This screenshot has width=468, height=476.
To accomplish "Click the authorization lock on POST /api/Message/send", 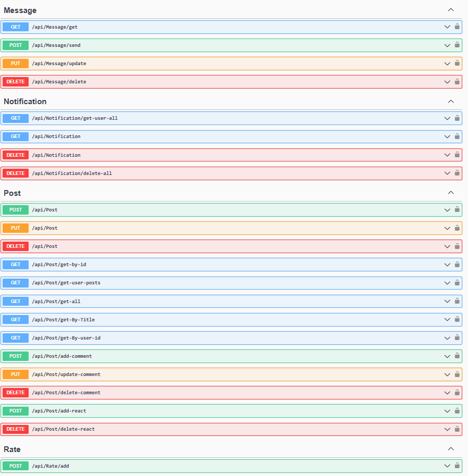I will pos(457,45).
